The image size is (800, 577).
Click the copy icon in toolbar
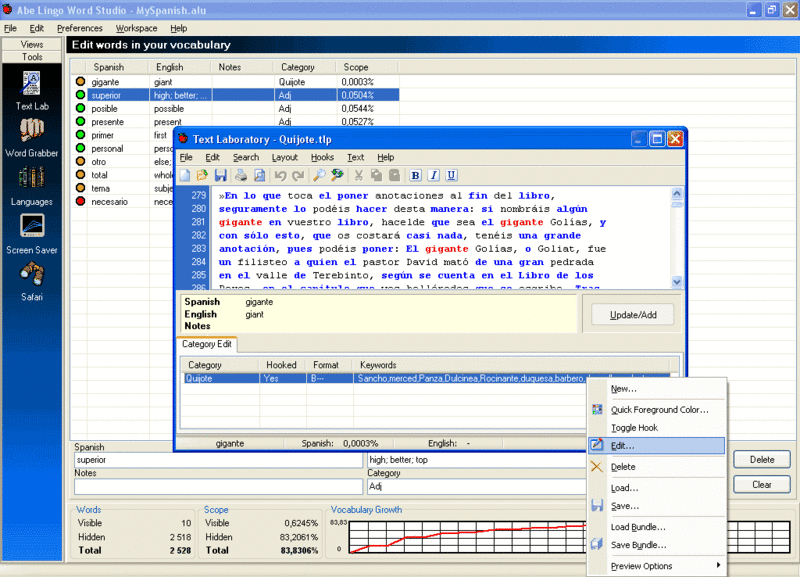[377, 175]
